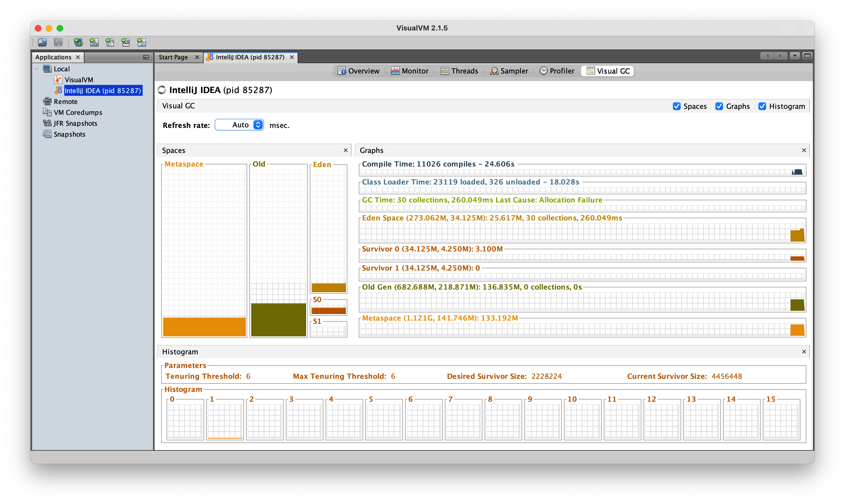Screen dimensions: 845x504
Task: Select the Snapshots tree node
Action: [x=69, y=134]
